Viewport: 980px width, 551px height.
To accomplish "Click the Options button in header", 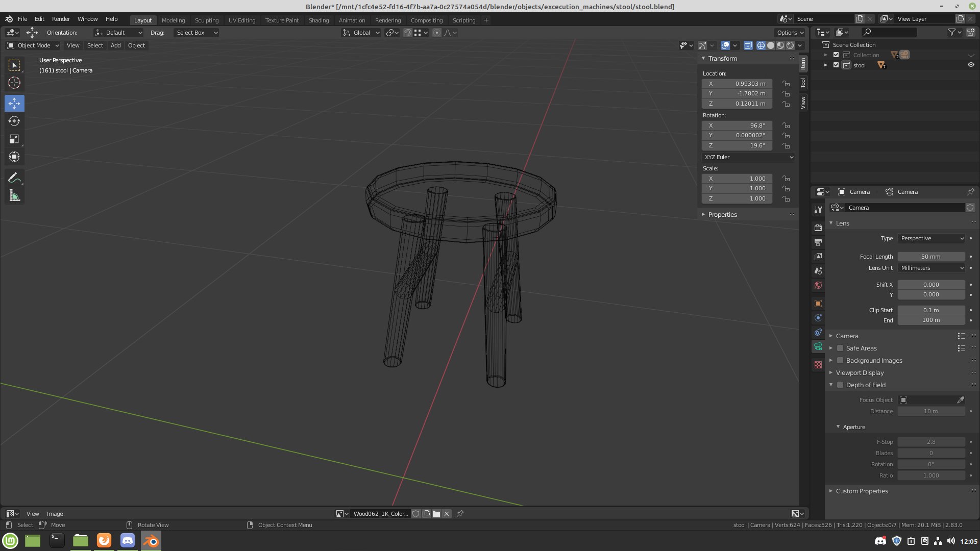I will coord(790,33).
